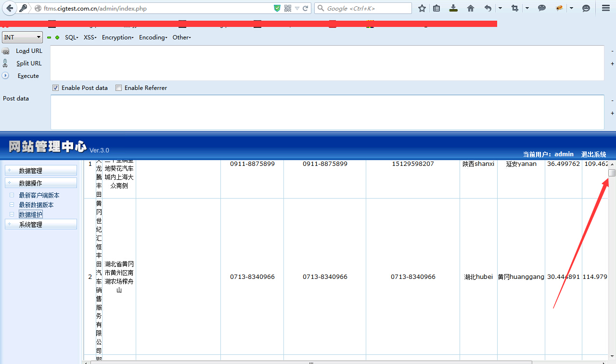Click the speech bubble chat icon
The height and width of the screenshot is (364, 616).
tap(542, 8)
